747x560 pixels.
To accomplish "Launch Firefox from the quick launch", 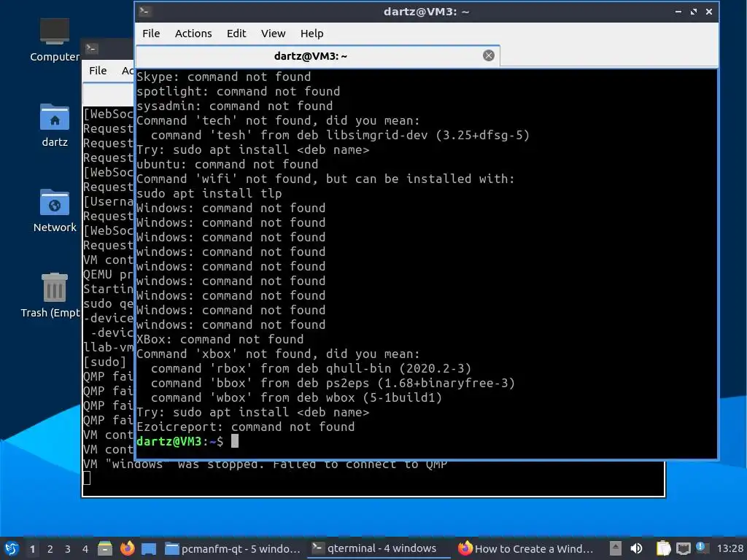I will (127, 548).
